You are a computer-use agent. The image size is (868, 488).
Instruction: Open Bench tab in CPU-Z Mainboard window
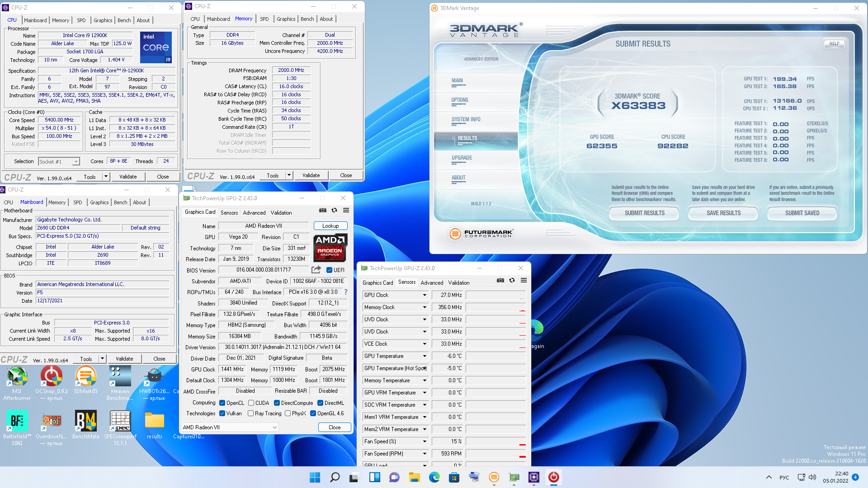[121, 202]
